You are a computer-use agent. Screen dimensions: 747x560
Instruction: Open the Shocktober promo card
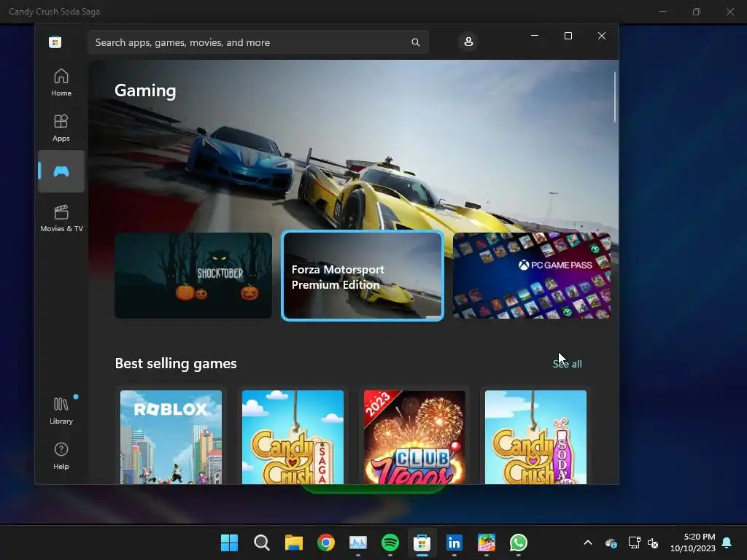[193, 275]
